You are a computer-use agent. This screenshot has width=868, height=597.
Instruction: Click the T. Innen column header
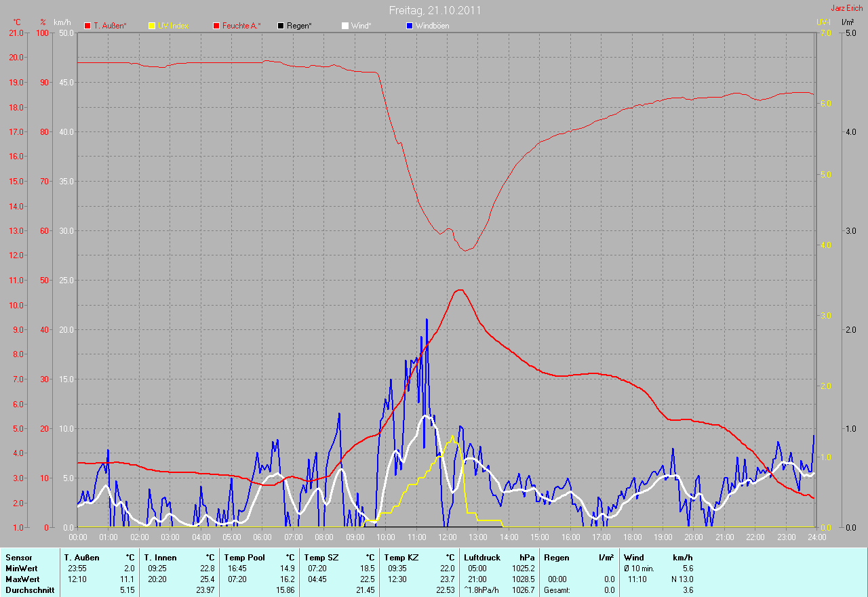pos(160,557)
